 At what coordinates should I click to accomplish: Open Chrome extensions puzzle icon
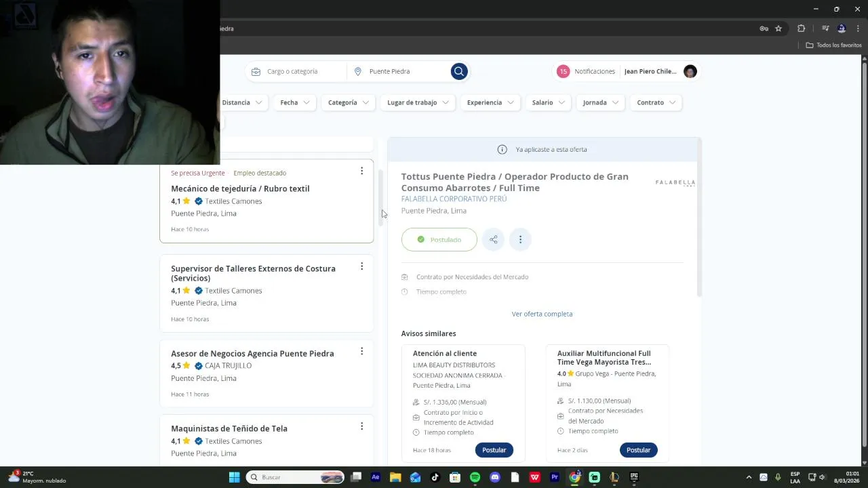click(x=801, y=28)
